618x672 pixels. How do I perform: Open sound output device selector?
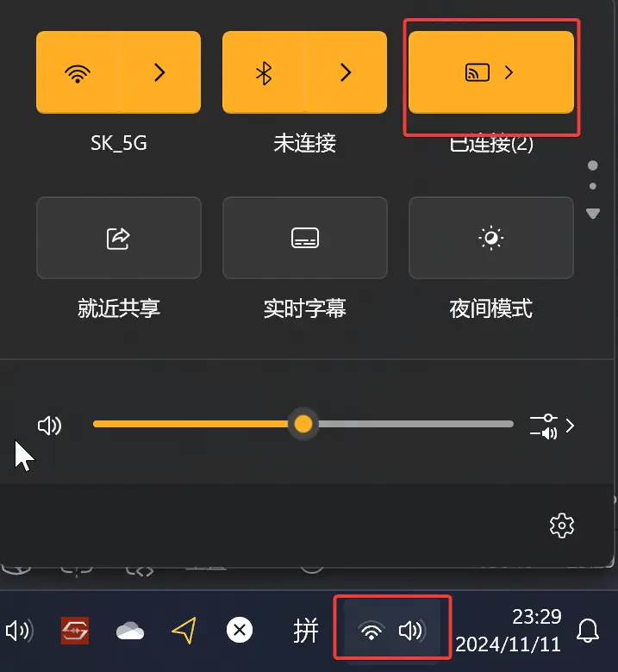(x=552, y=426)
